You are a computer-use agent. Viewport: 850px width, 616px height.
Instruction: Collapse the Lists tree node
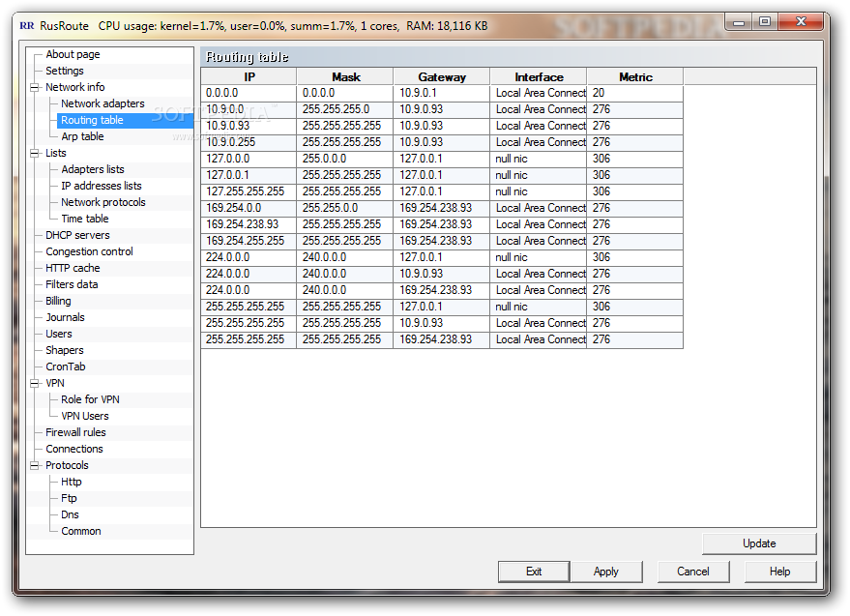click(35, 154)
